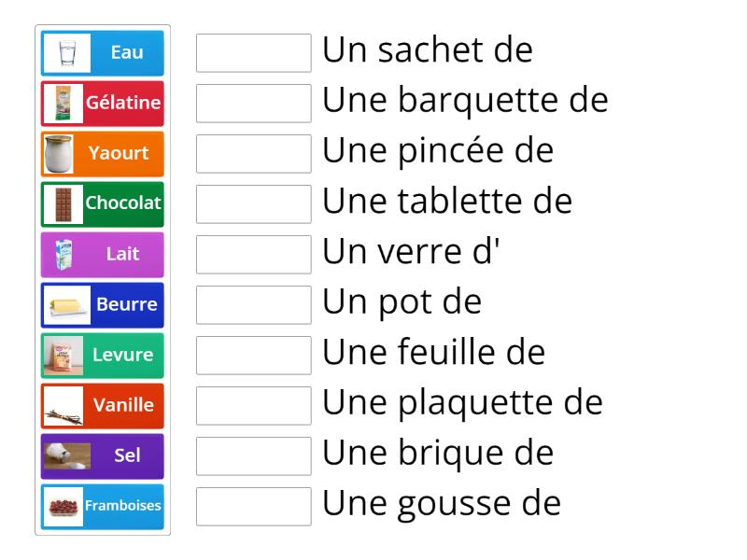This screenshot has width=747, height=560.
Task: Select the Eau answer tile
Action: click(101, 52)
